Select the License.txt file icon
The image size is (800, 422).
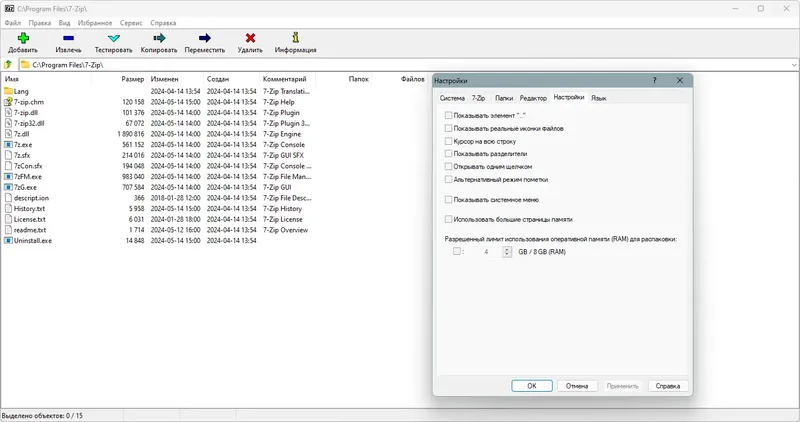[x=8, y=219]
